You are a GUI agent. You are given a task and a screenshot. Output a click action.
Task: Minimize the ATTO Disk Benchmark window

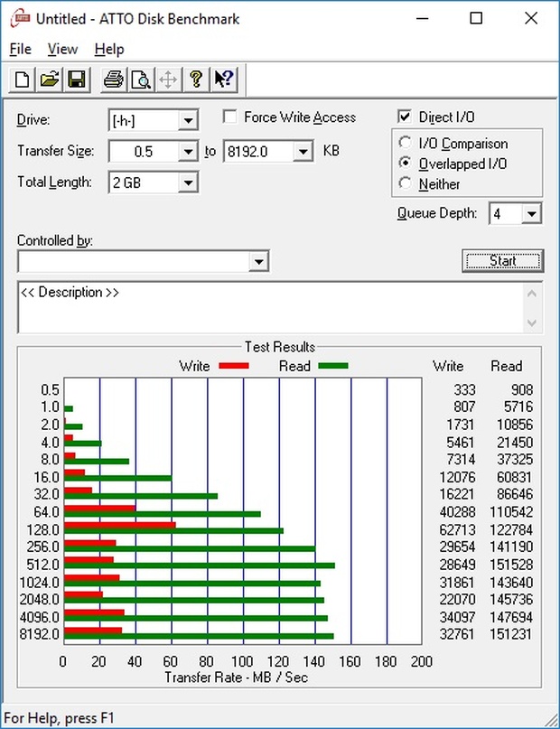[422, 19]
